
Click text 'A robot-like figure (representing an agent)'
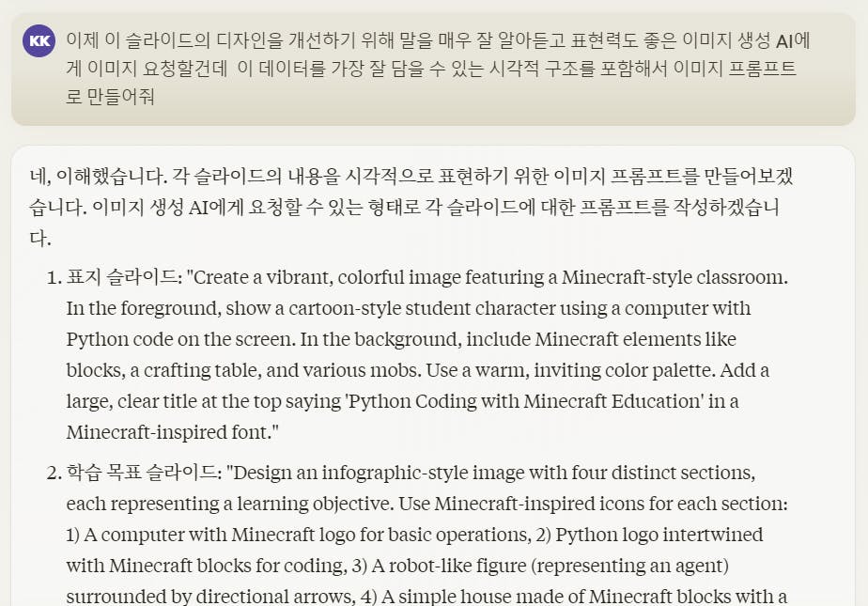(x=550, y=566)
